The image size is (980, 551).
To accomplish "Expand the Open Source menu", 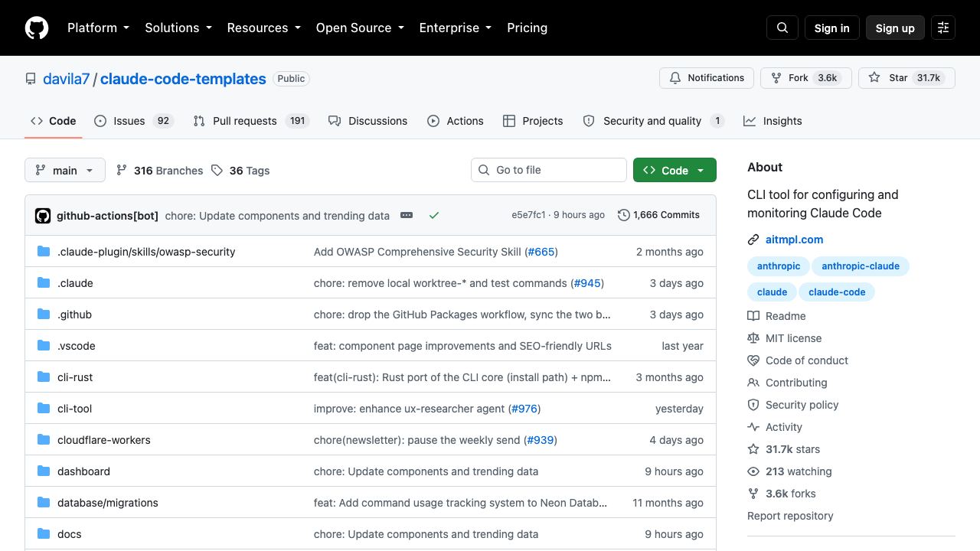I will pos(360,28).
